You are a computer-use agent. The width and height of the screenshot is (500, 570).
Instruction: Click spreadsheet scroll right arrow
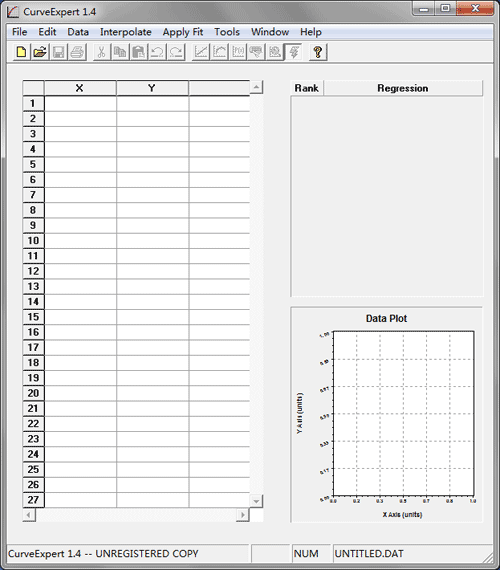(243, 515)
